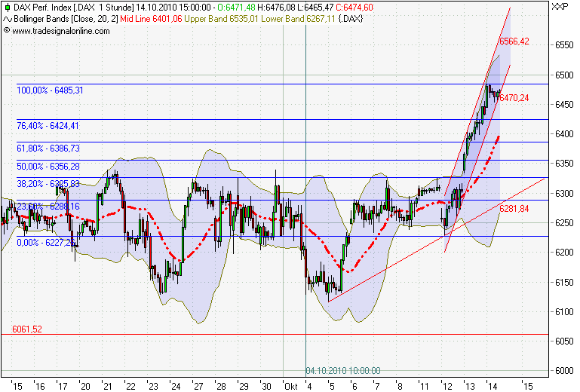Click the Bollinger Bands [Close, 20, 2] text

tap(66, 19)
